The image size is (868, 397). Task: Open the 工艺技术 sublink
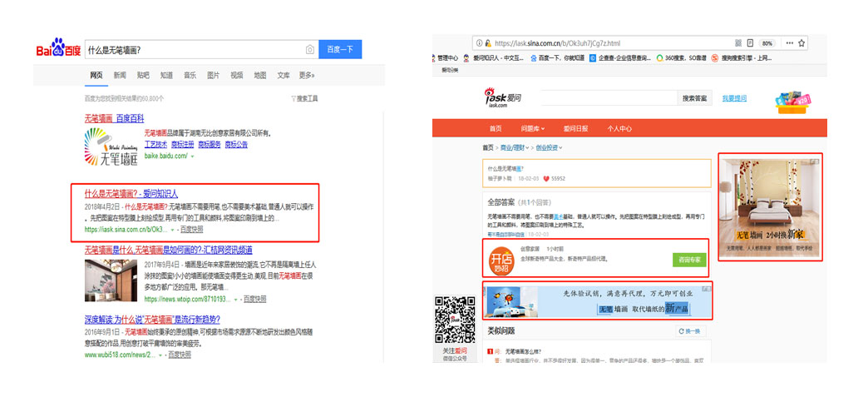click(x=155, y=144)
